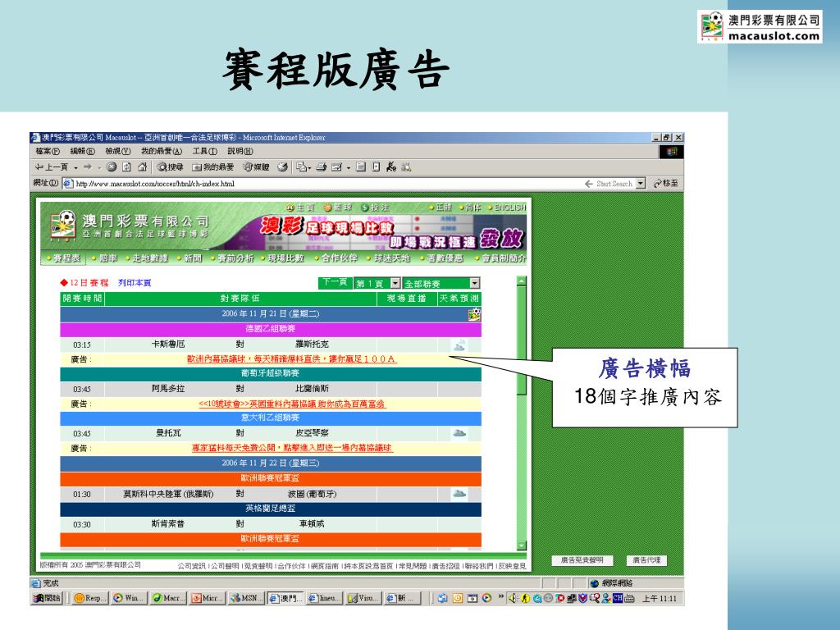The width and height of the screenshot is (840, 630).
Task: Open the ad link 專家猛料每天免費公開
Action: coord(293,448)
